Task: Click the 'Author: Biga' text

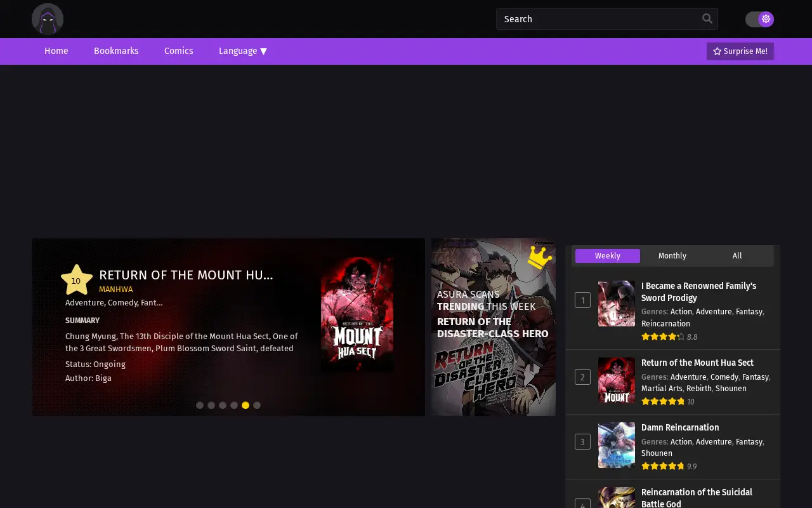Action: [x=88, y=378]
